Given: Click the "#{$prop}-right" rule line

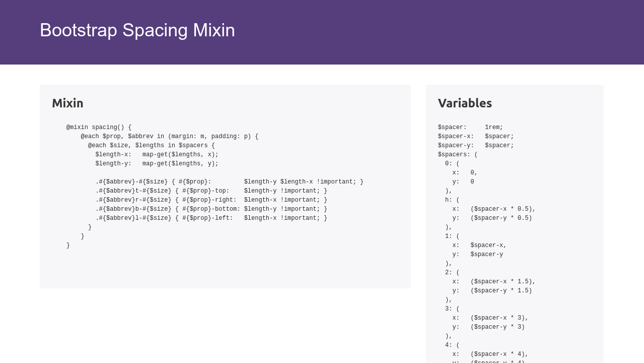Looking at the screenshot, I should pyautogui.click(x=211, y=200).
